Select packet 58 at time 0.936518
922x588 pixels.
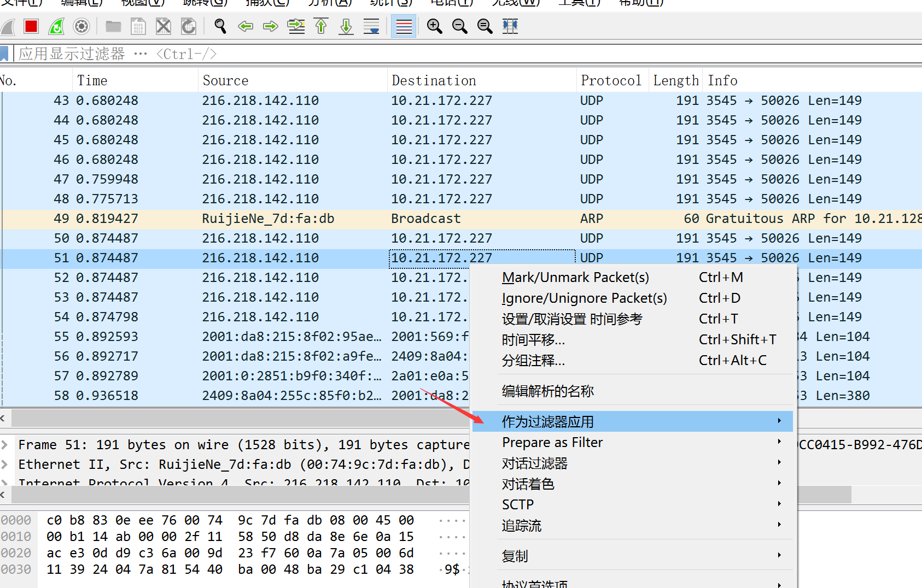click(x=235, y=396)
